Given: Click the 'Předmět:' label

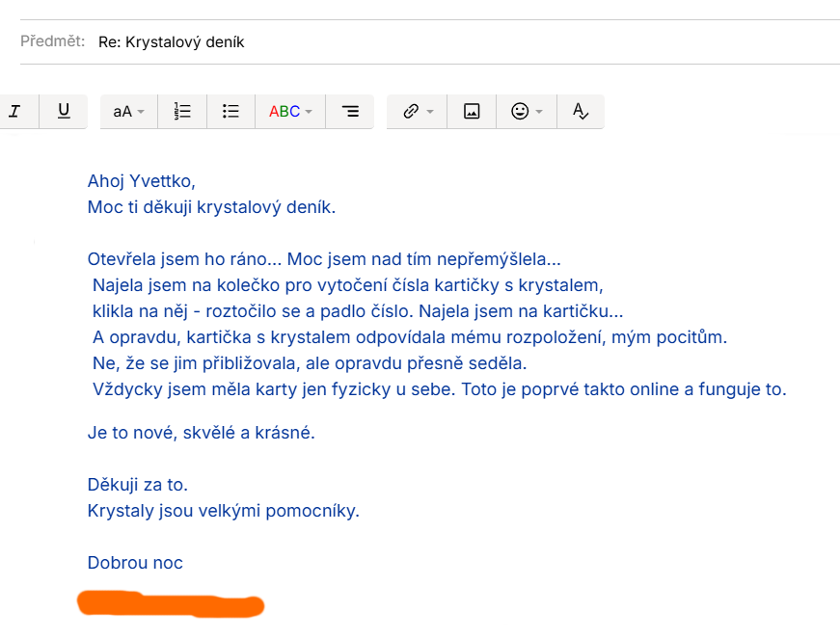Looking at the screenshot, I should [x=53, y=42].
